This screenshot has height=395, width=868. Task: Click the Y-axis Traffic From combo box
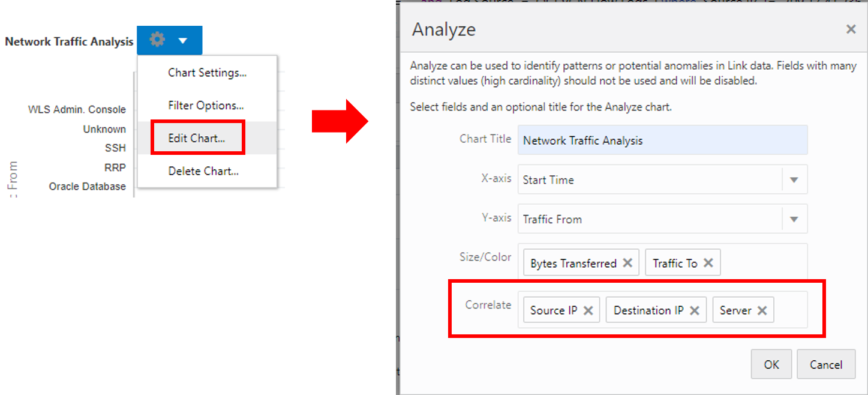click(649, 219)
